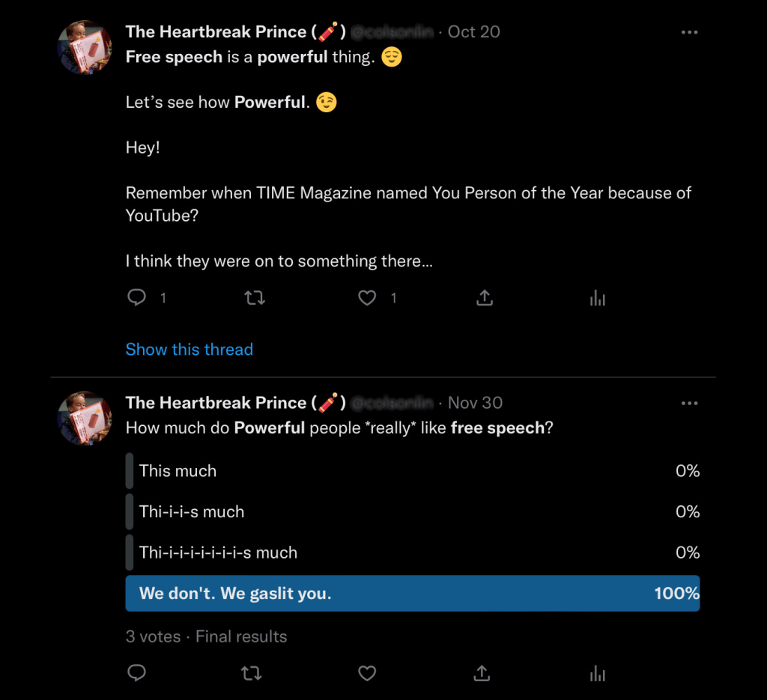Click the "This much" poll option

pos(178,471)
